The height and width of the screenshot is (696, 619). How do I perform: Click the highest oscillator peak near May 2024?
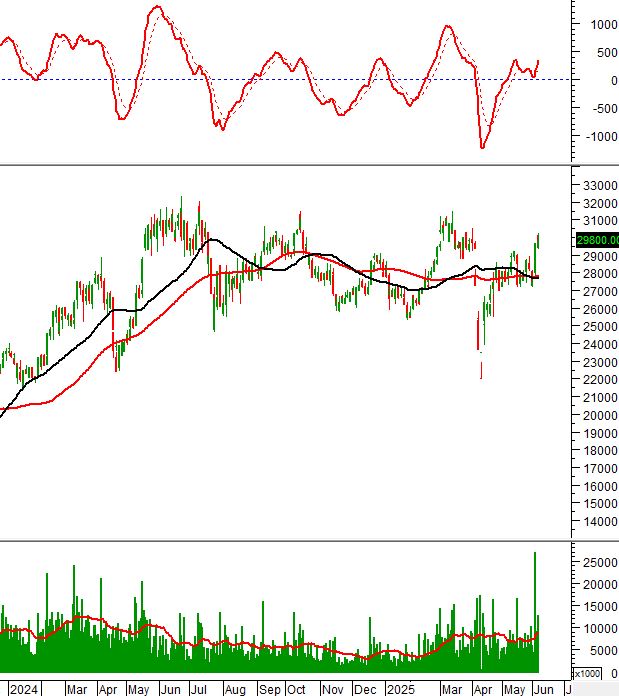coord(156,8)
